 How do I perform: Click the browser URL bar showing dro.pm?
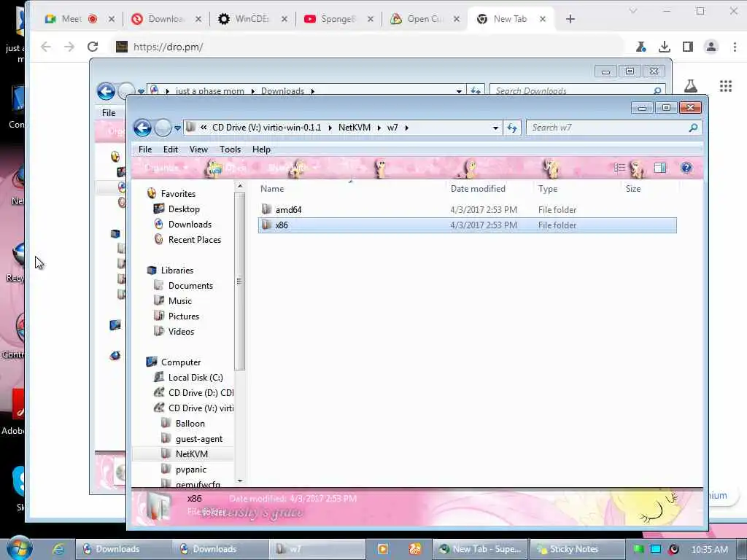pos(367,47)
